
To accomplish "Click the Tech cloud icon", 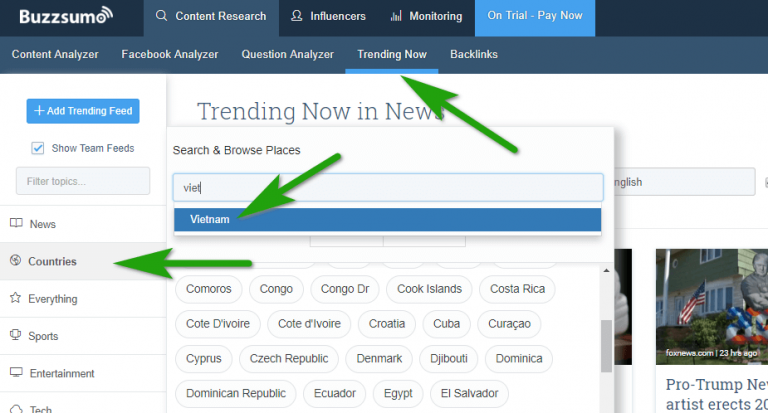I will coord(16,409).
